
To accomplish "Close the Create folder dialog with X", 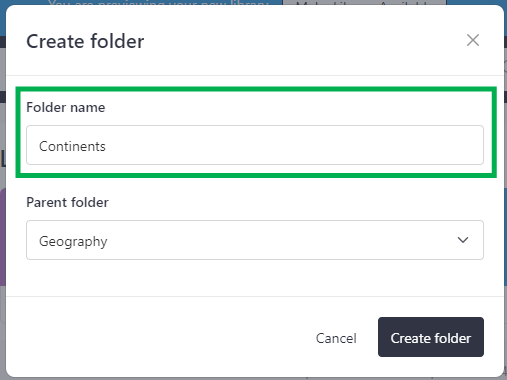I will click(x=473, y=40).
